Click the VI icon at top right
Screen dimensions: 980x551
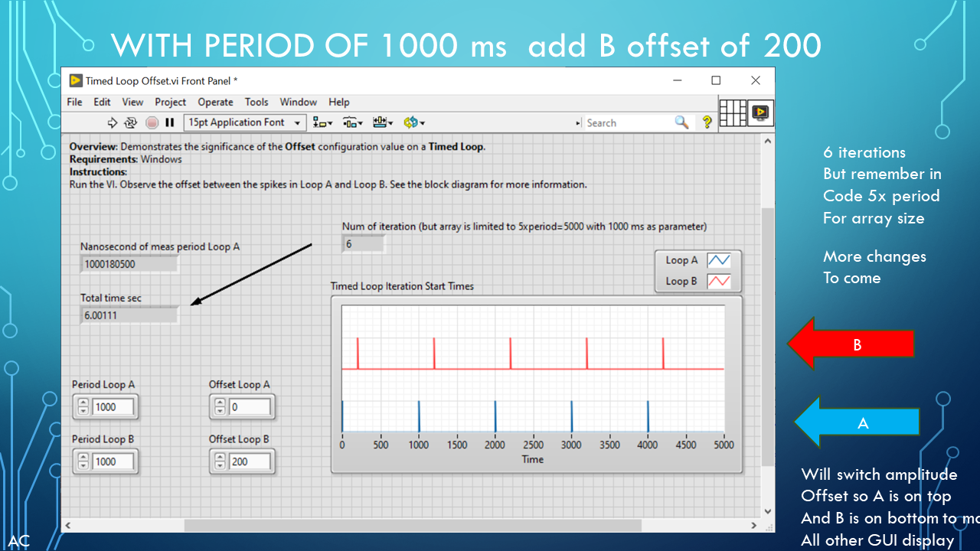pos(760,113)
